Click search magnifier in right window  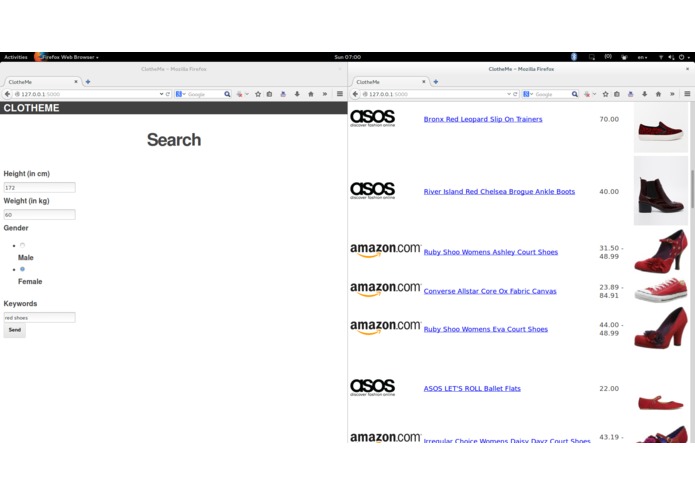pos(574,94)
